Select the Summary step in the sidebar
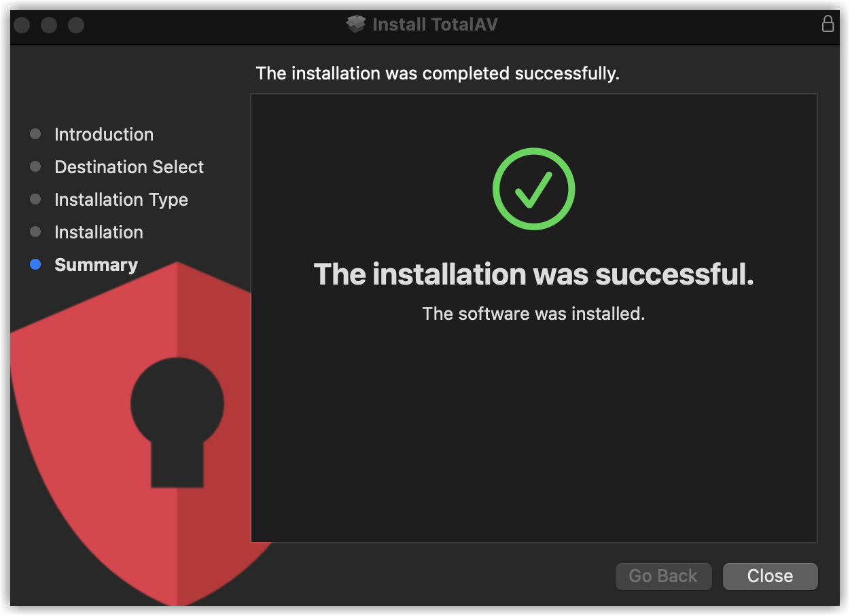Screen dimensions: 850x616 96,265
